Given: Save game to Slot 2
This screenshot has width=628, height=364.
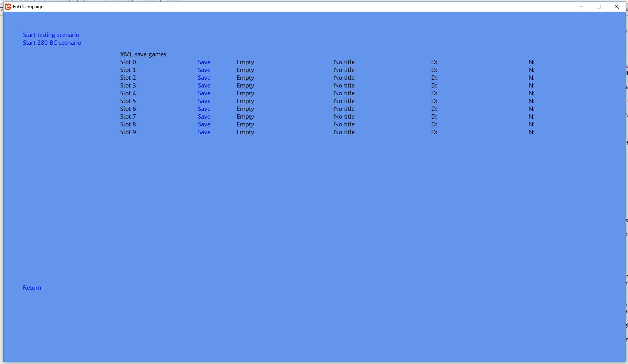Looking at the screenshot, I should (204, 78).
